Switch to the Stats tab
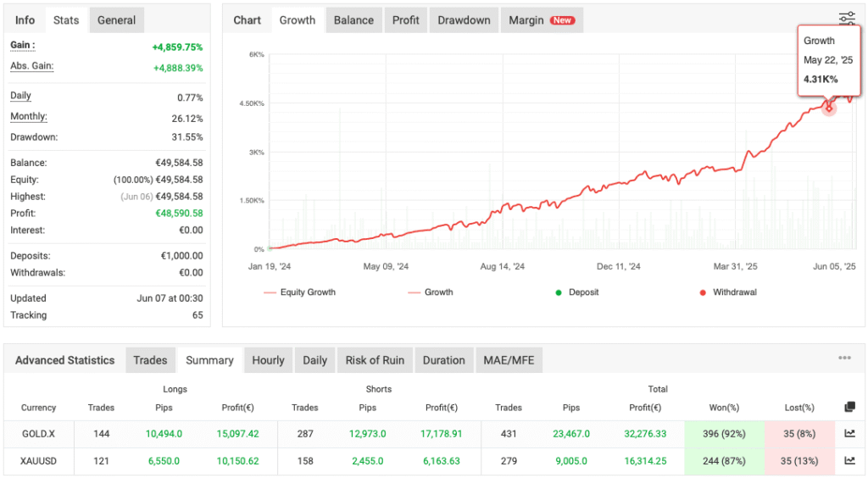The width and height of the screenshot is (868, 478). 65,20
